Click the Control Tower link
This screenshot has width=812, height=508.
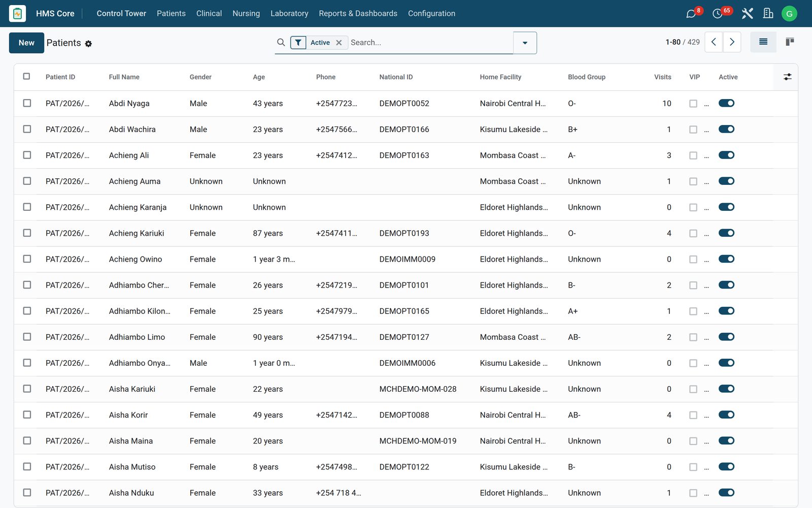(121, 14)
